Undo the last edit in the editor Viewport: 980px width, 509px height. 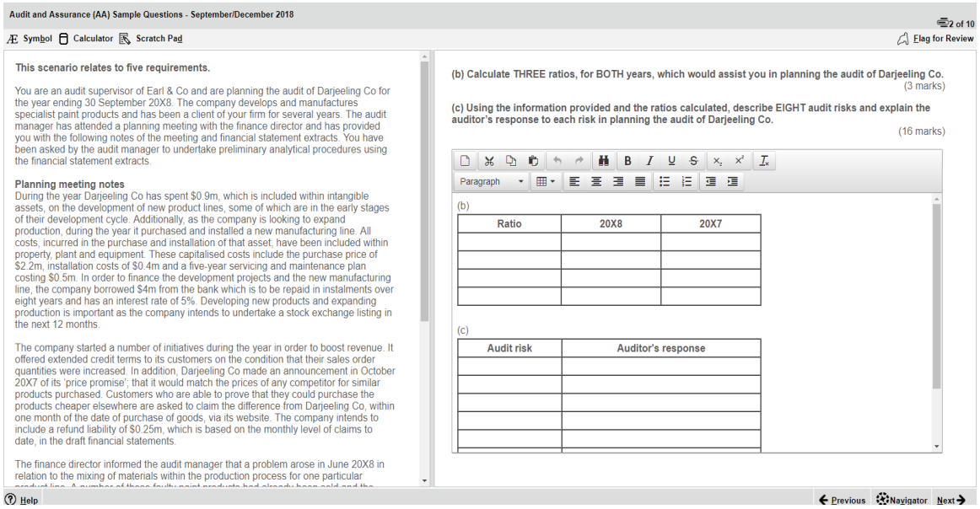coord(557,161)
